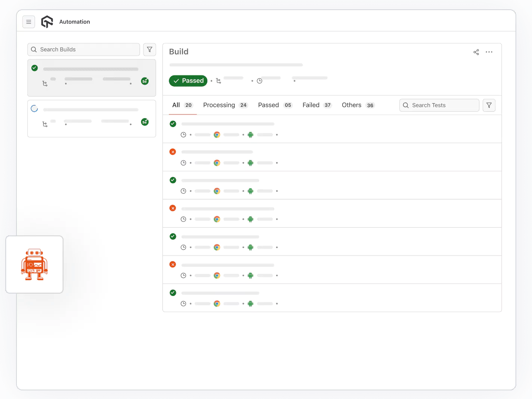
Task: Click the Passed status badge
Action: [188, 81]
